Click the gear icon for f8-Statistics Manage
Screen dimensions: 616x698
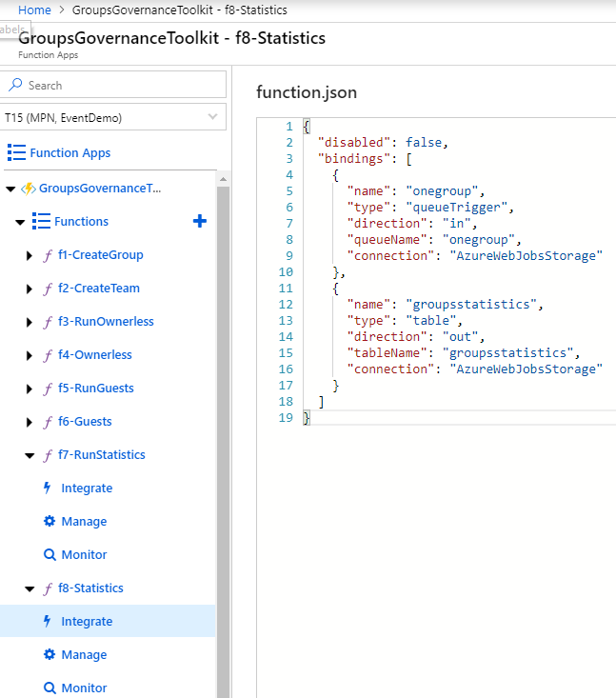tap(50, 654)
